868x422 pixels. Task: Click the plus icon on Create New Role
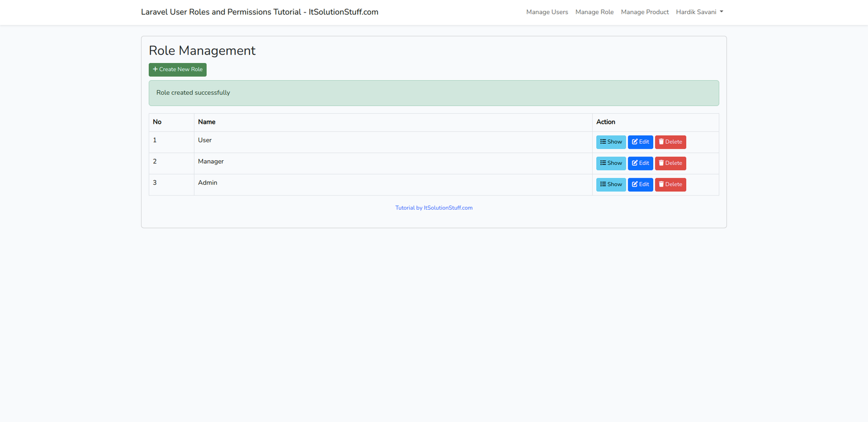coord(155,69)
